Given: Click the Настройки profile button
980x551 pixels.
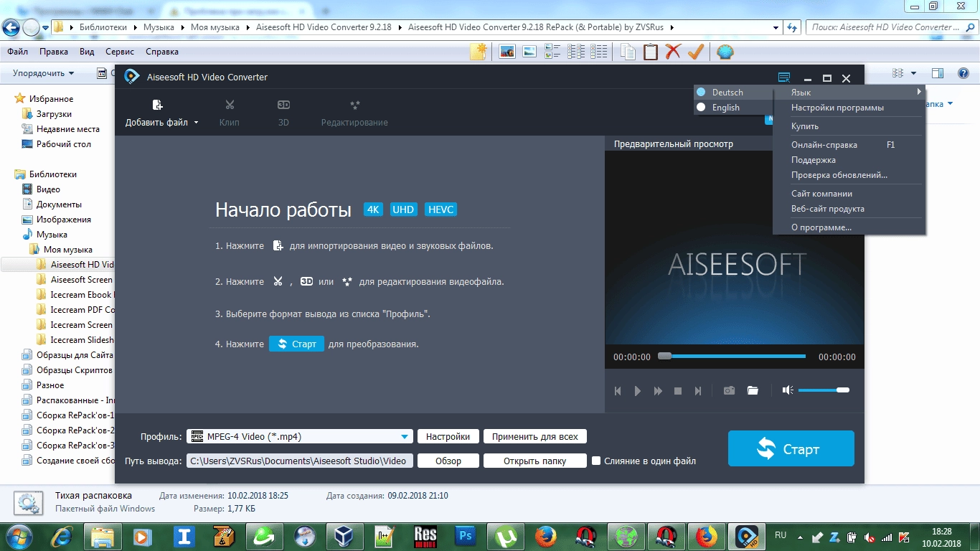Looking at the screenshot, I should click(x=448, y=436).
